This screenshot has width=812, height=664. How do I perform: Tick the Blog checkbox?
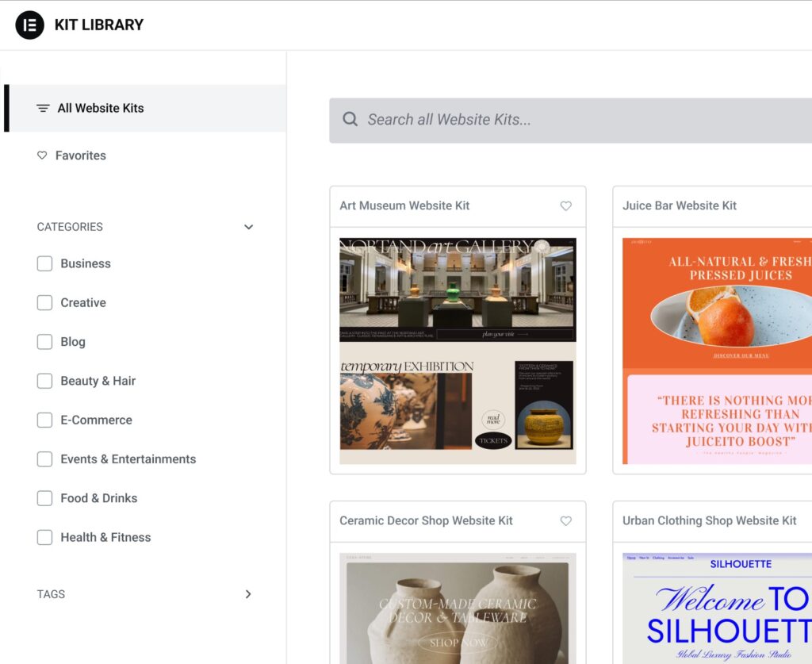coord(45,342)
